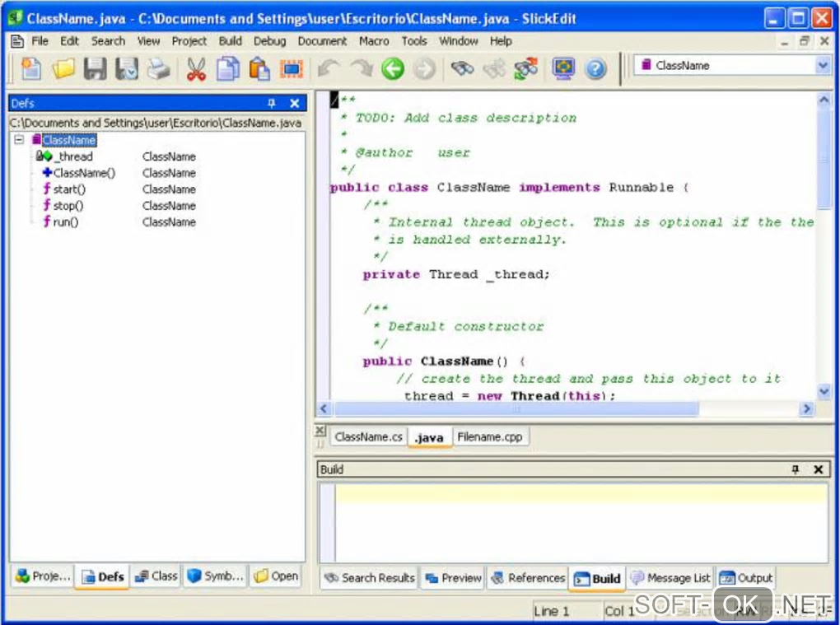Screen dimensions: 840x625
Task: Pin the Defs panel
Action: pyautogui.click(x=272, y=104)
